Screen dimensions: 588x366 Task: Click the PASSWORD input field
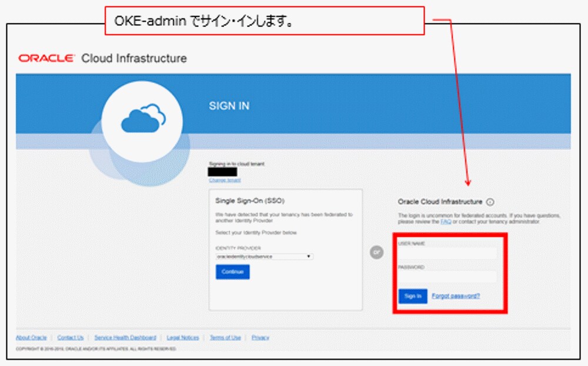point(447,276)
